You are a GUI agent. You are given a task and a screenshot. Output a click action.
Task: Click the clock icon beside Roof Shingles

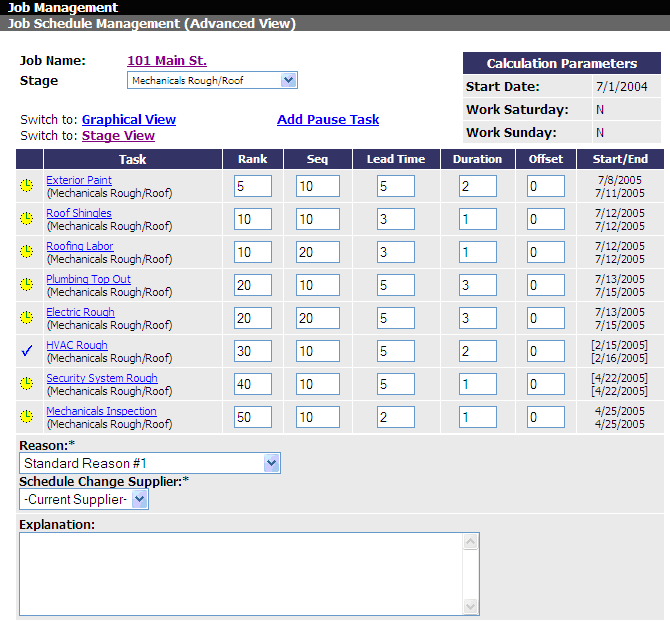click(26, 219)
